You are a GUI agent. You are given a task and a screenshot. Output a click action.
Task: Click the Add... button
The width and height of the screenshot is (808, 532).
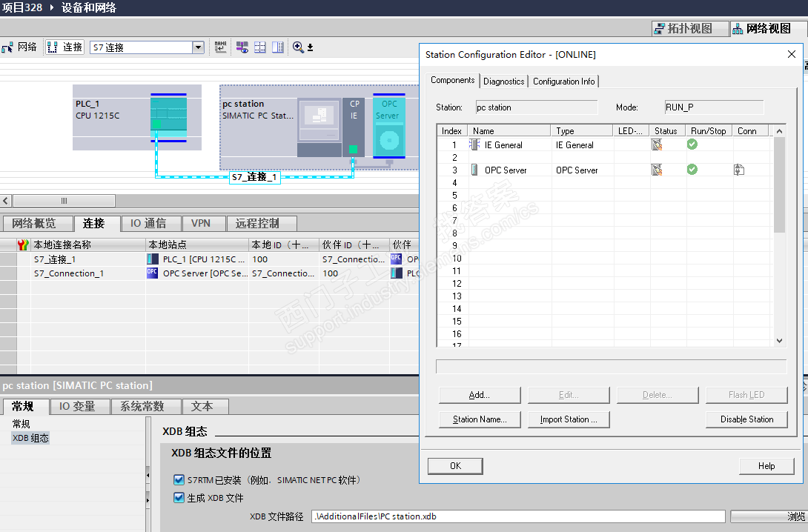479,395
